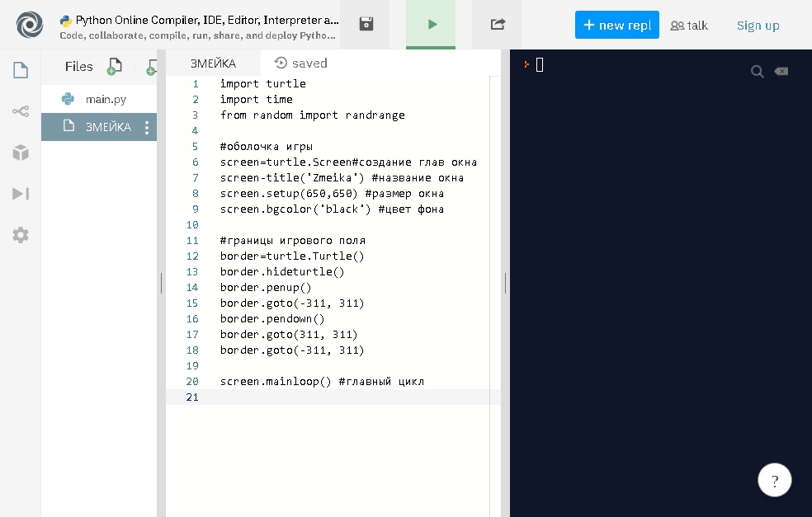812x517 pixels.
Task: Open the Files panel sidebar icon
Action: [21, 71]
